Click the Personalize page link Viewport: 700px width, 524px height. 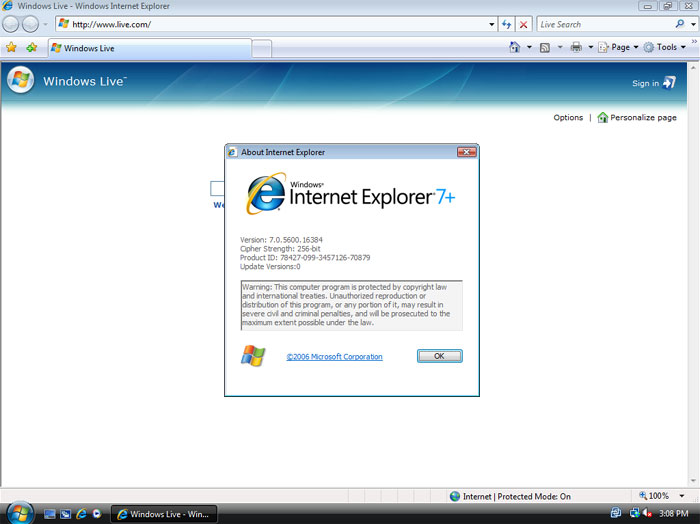coord(637,117)
